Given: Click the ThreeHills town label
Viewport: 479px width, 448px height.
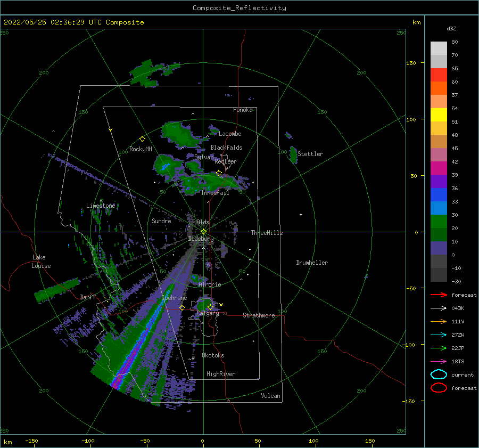Looking at the screenshot, I should (x=267, y=233).
